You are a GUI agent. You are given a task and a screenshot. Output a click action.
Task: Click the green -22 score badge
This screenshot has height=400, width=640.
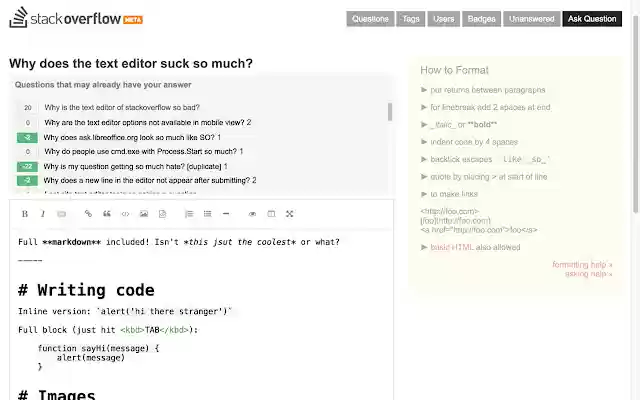coord(27,167)
